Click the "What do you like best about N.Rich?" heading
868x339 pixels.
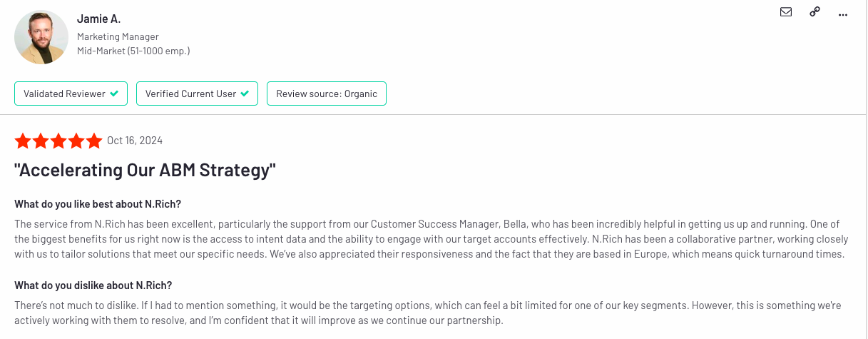[98, 204]
